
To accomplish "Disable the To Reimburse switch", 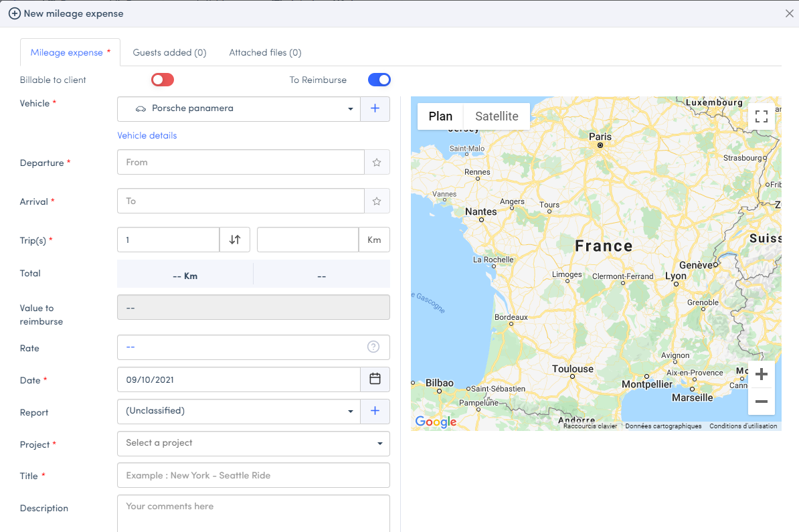I will [x=379, y=80].
